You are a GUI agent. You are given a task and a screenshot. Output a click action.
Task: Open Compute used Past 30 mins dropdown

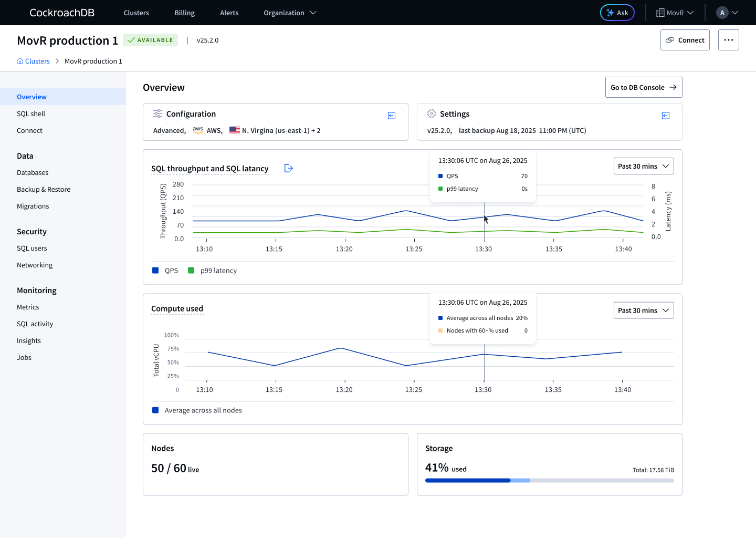tap(644, 311)
